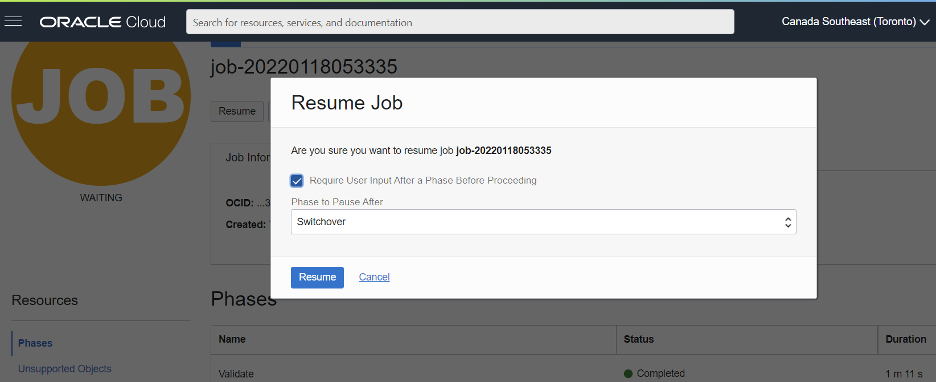
Task: Open the hamburger navigation menu
Action: [x=13, y=21]
